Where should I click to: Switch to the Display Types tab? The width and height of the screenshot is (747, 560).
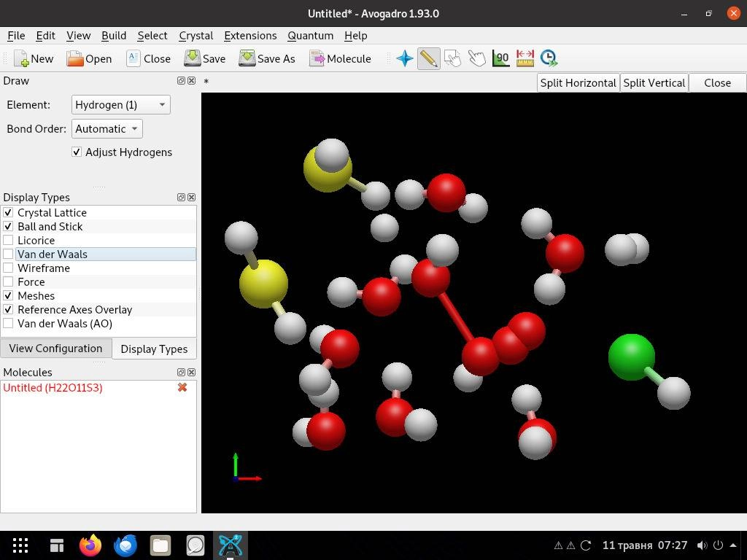click(x=155, y=349)
